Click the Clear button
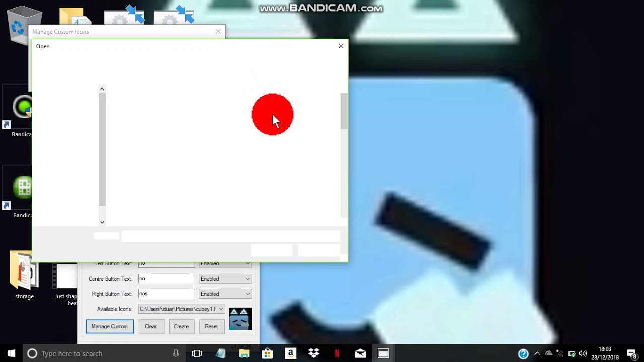644x362 pixels. tap(151, 326)
